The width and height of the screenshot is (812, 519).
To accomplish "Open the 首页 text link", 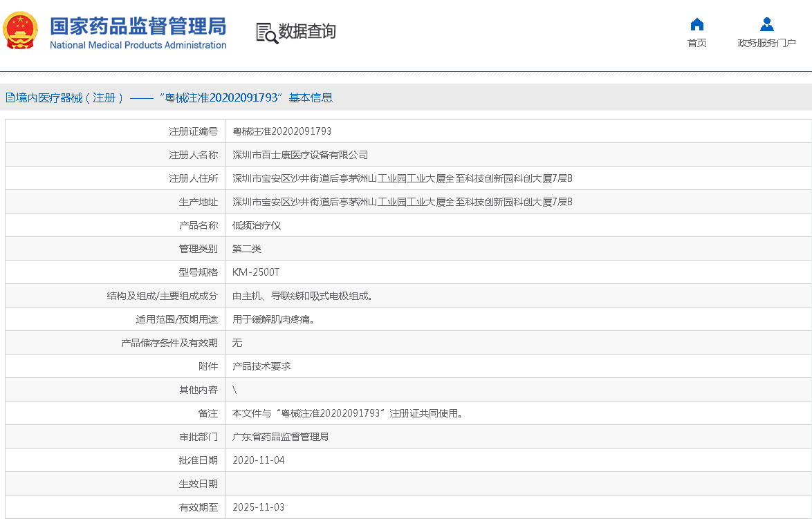I will (696, 43).
